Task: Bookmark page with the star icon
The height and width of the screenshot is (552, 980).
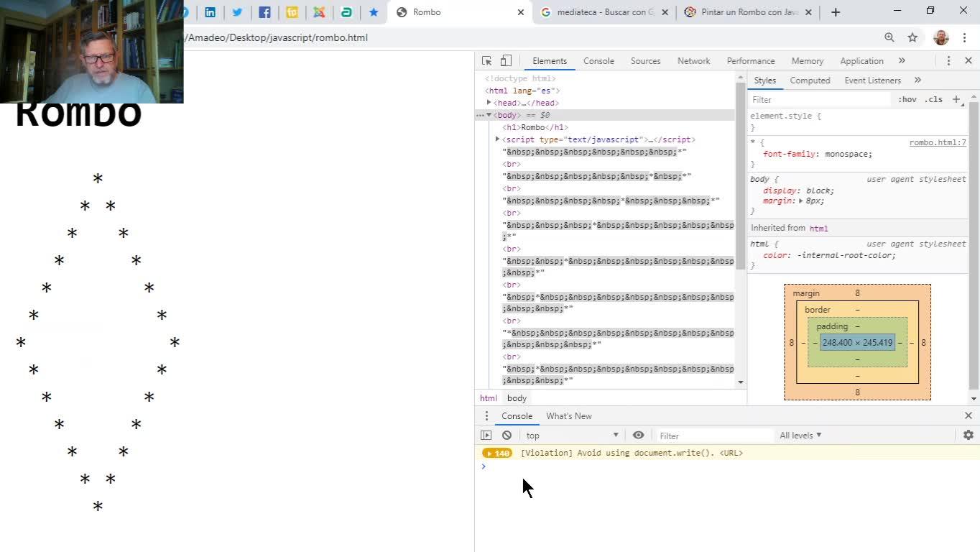Action: pos(912,37)
